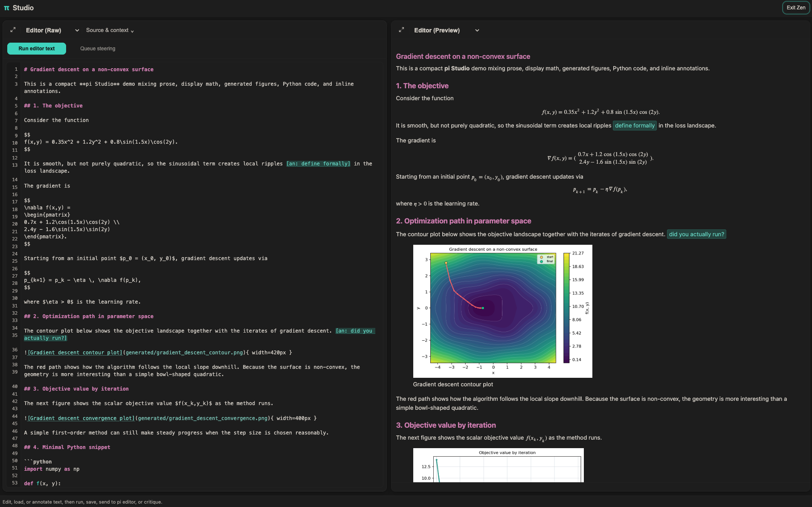Viewport: 812px width, 507px height.
Task: Open the Editor (Raw) pane selector dropdown
Action: [52, 30]
